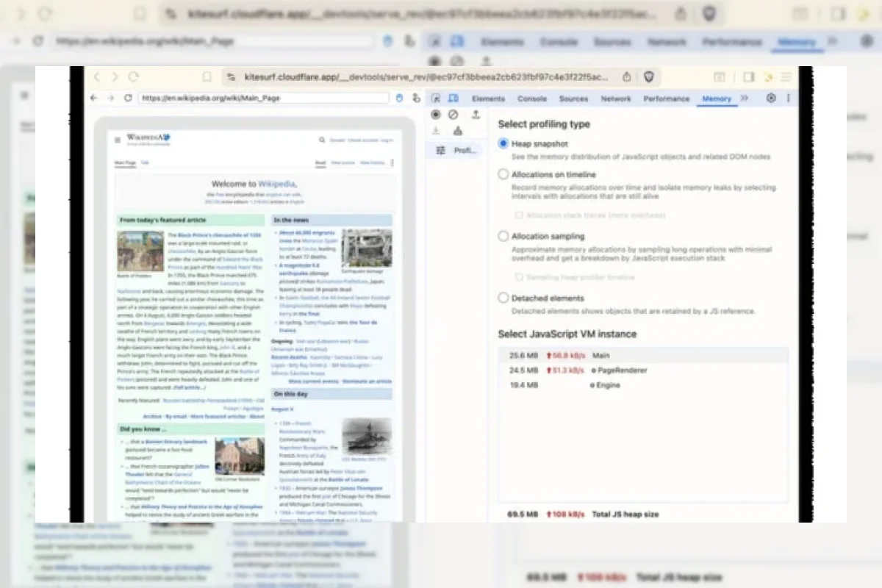Open the outer browser hamburger menu
882x588 pixels.
(786, 76)
